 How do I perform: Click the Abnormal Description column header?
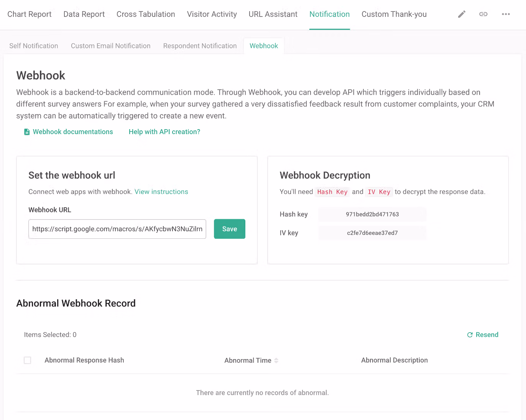tap(394, 360)
